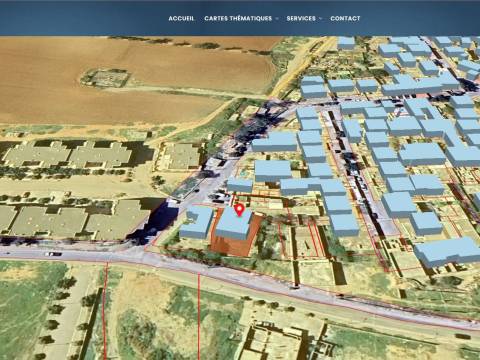The image size is (480, 360).
Task: Open the CARTES THÉMATIQUES menu
Action: [x=238, y=19]
